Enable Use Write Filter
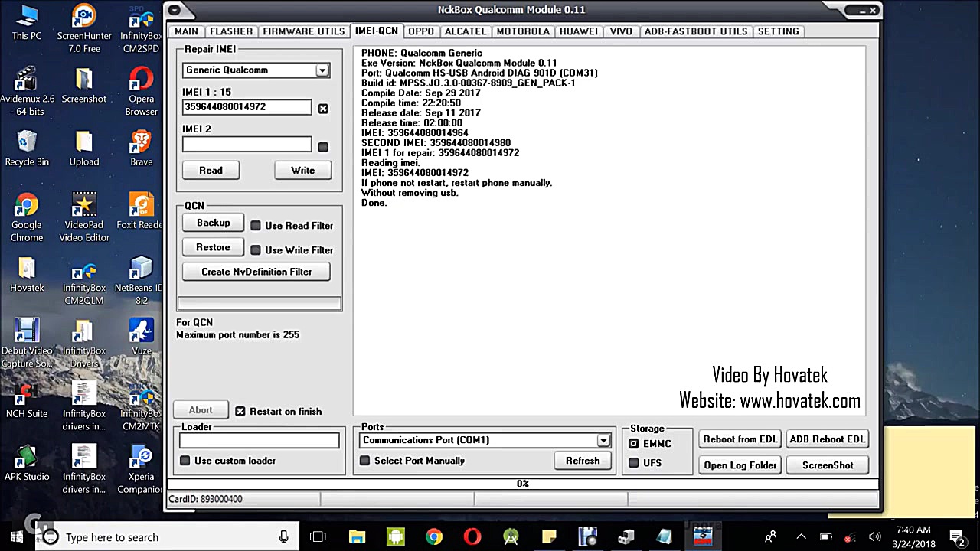This screenshot has width=980, height=551. (x=256, y=250)
